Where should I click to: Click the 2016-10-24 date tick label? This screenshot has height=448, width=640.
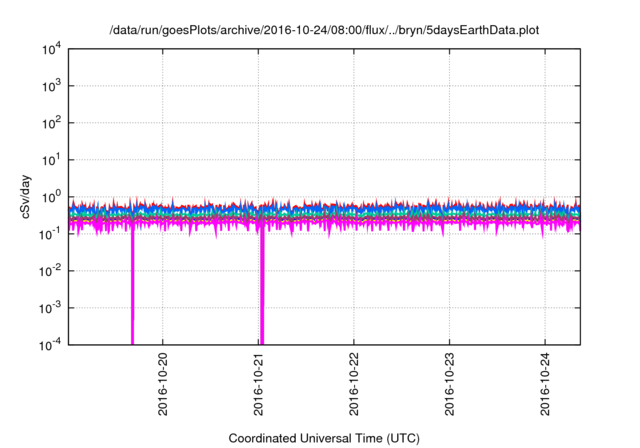click(545, 384)
